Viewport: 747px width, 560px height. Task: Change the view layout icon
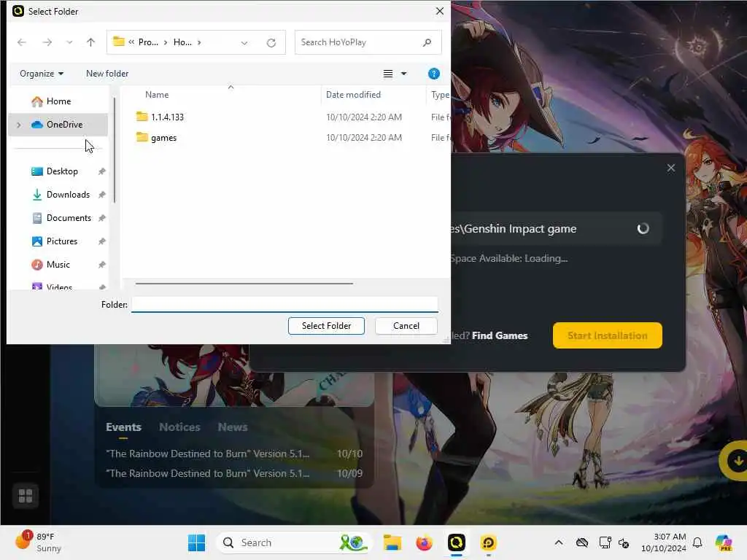(x=388, y=74)
